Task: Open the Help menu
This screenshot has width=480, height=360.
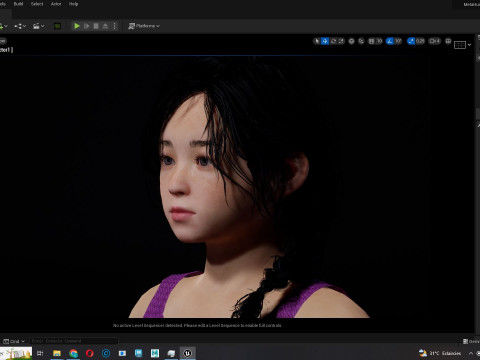Action: coord(73,4)
